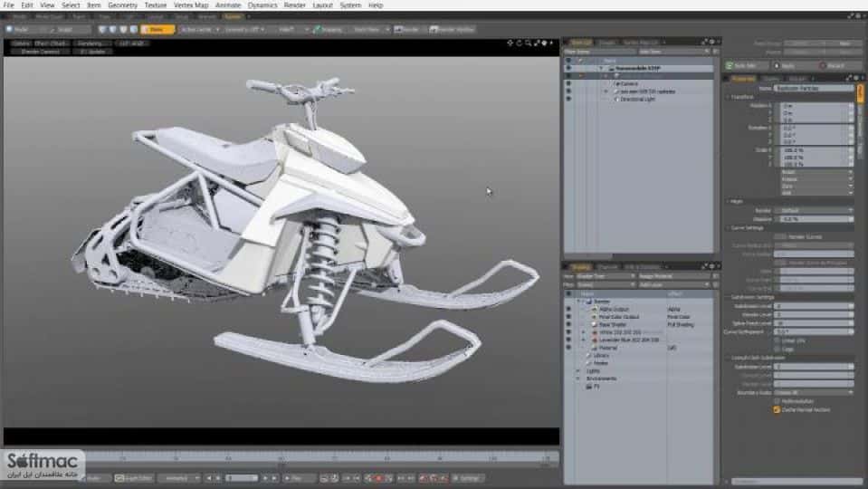
Task: Open the Work Plane dropdown
Action: pos(371,29)
